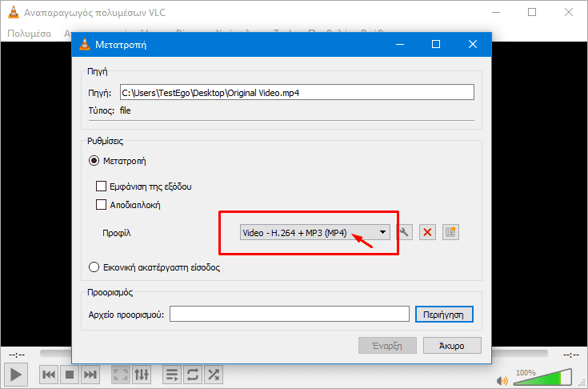Focus the Αρχείο προορισμού input field
The width and height of the screenshot is (588, 389).
coord(289,315)
